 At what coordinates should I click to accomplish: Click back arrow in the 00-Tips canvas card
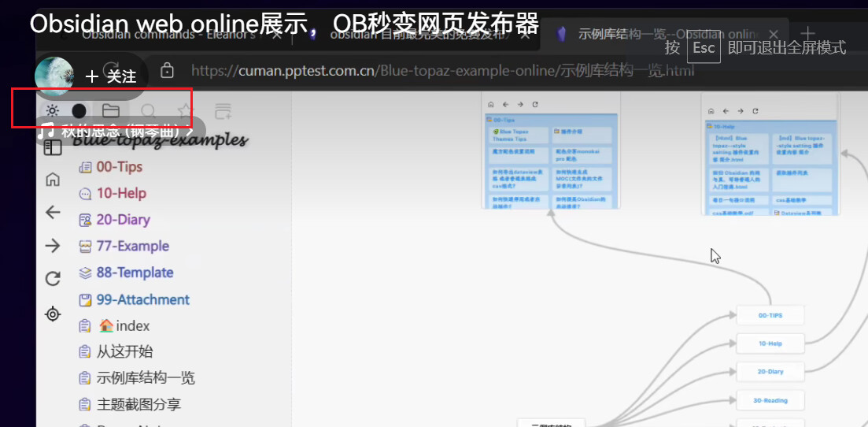click(505, 104)
